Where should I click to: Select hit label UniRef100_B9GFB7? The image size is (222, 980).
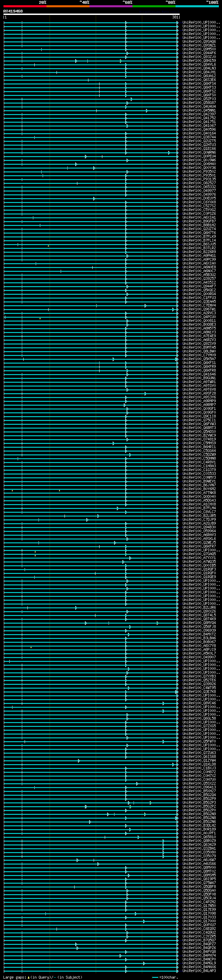point(199,221)
